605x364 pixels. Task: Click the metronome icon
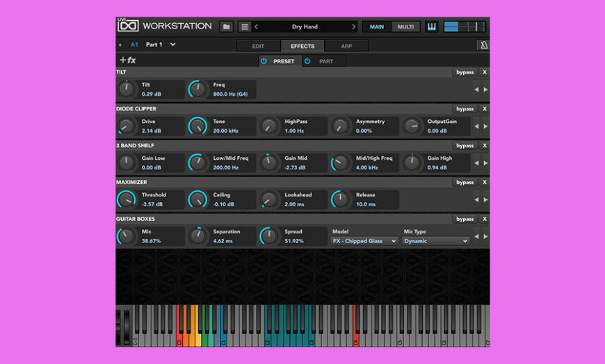[x=483, y=45]
